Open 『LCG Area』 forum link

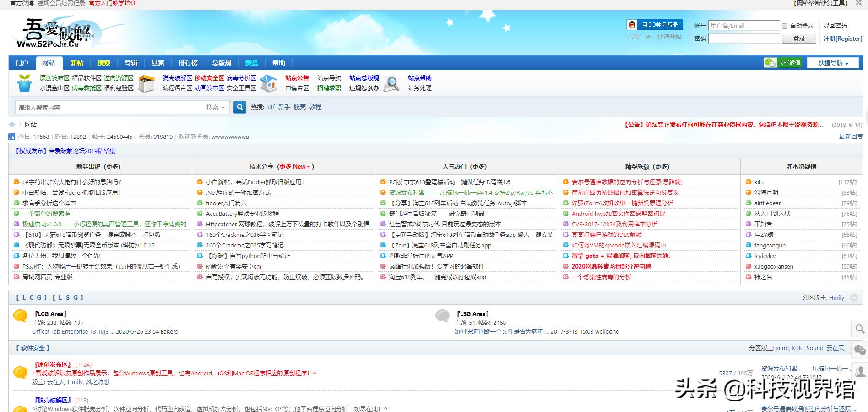(50, 314)
